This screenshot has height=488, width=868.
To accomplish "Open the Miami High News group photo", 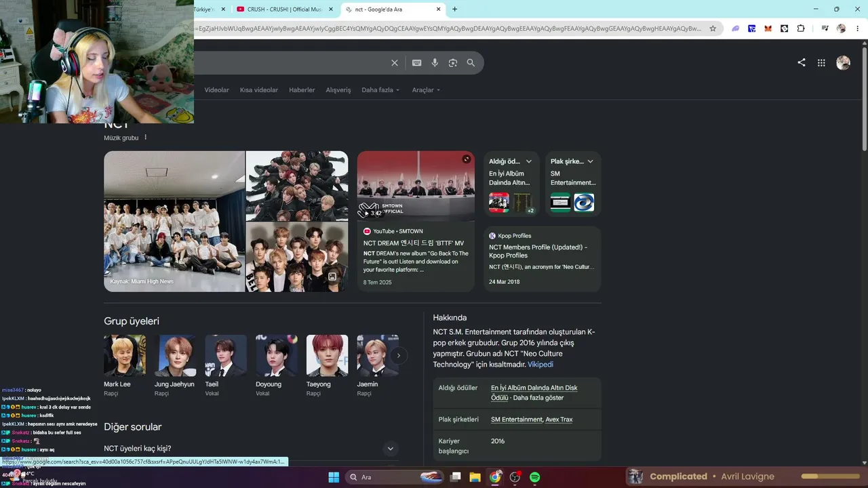I will 174,221.
